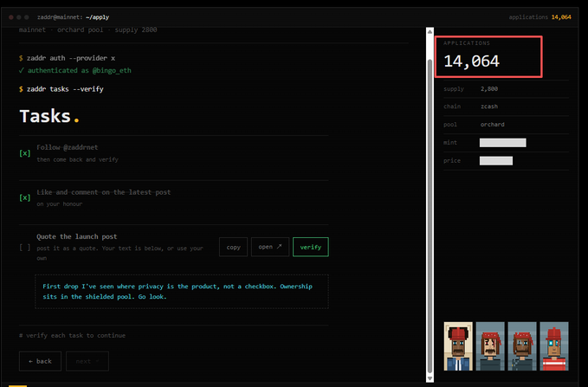This screenshot has width=588, height=387.
Task: Select second avatar with eye patch
Action: [490, 346]
